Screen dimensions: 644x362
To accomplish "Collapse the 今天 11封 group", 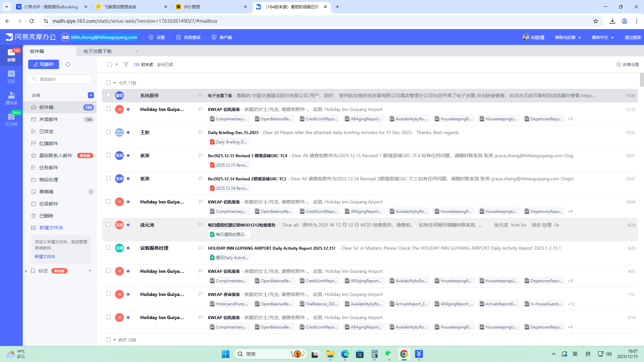I will click(115, 83).
